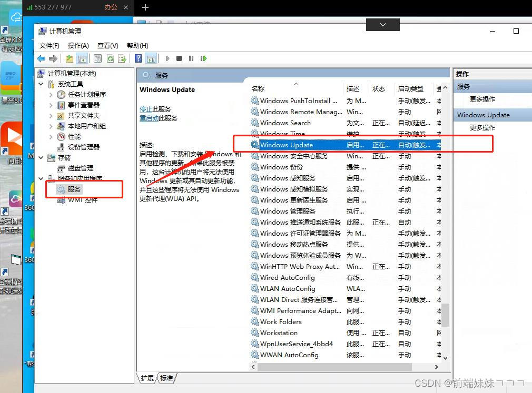This screenshot has width=532, height=393.
Task: Click the Forward arrow toolbar icon
Action: (53, 58)
